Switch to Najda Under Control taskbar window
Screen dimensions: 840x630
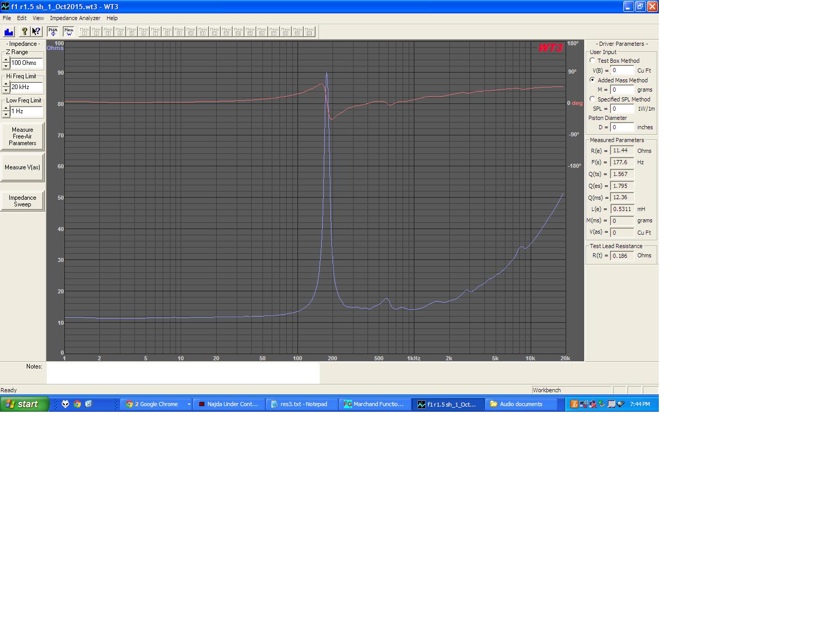pos(230,404)
